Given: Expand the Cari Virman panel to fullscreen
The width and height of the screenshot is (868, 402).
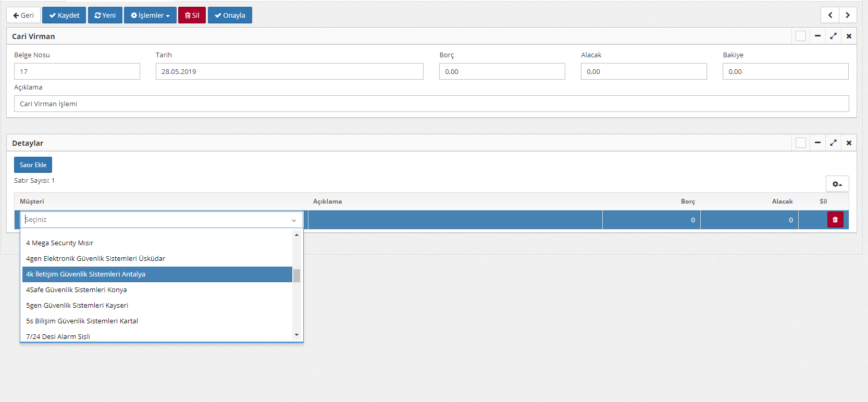Looking at the screenshot, I should (833, 36).
